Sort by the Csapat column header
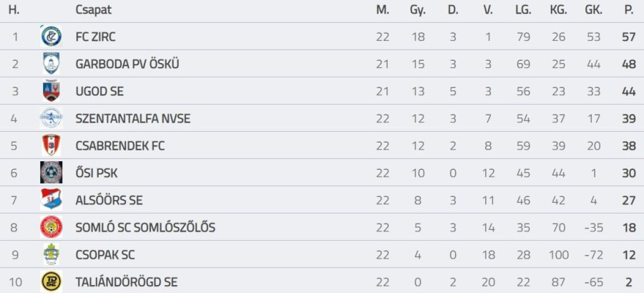This screenshot has height=293, width=644. (93, 10)
